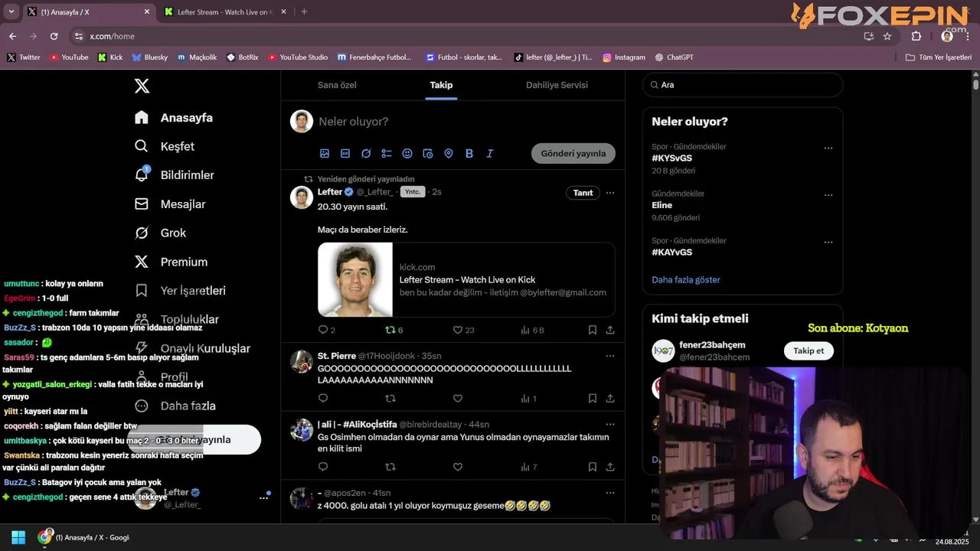Open YouTube Studio bookmark
Screen dimensions: 980x551
(x=298, y=57)
